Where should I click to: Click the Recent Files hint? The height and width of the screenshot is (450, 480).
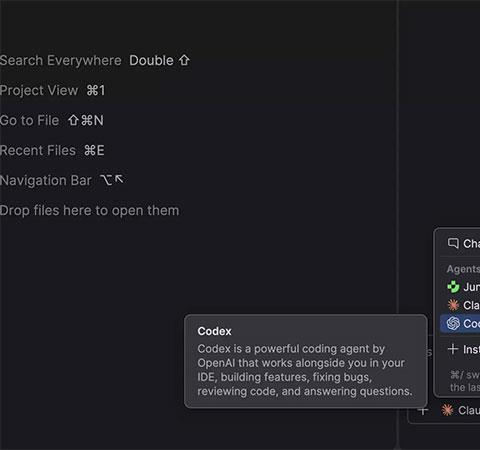click(x=52, y=150)
